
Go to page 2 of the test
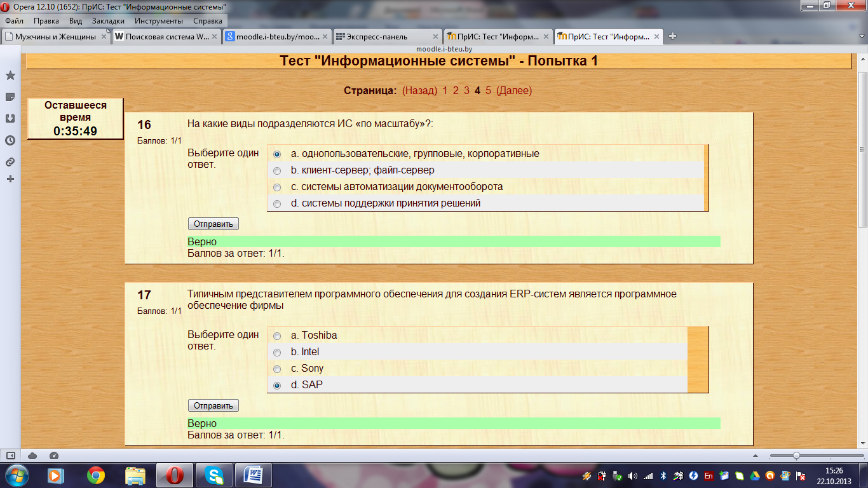coord(456,90)
